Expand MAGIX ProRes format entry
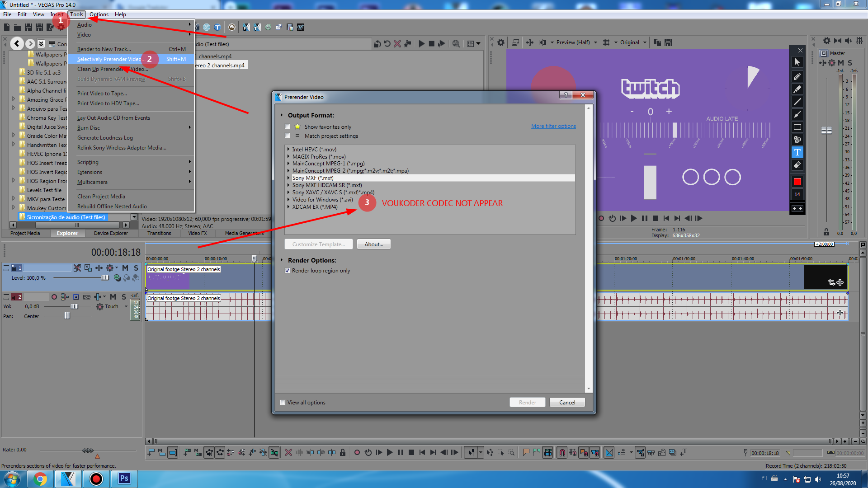 288,157
